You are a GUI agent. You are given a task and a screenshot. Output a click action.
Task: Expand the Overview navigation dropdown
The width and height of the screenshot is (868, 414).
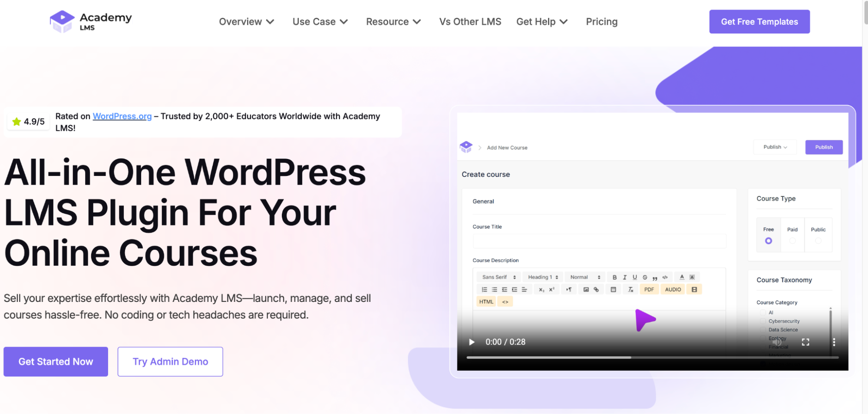pos(246,22)
